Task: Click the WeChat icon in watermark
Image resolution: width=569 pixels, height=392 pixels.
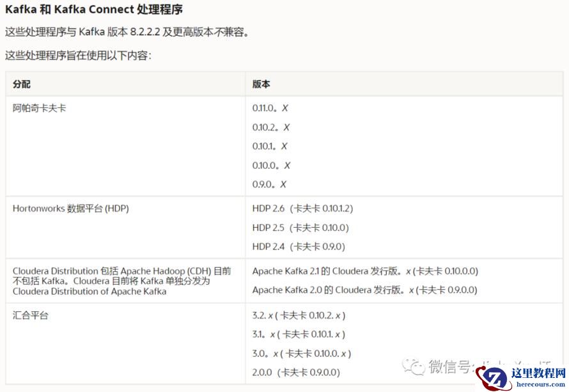Action: coord(413,366)
